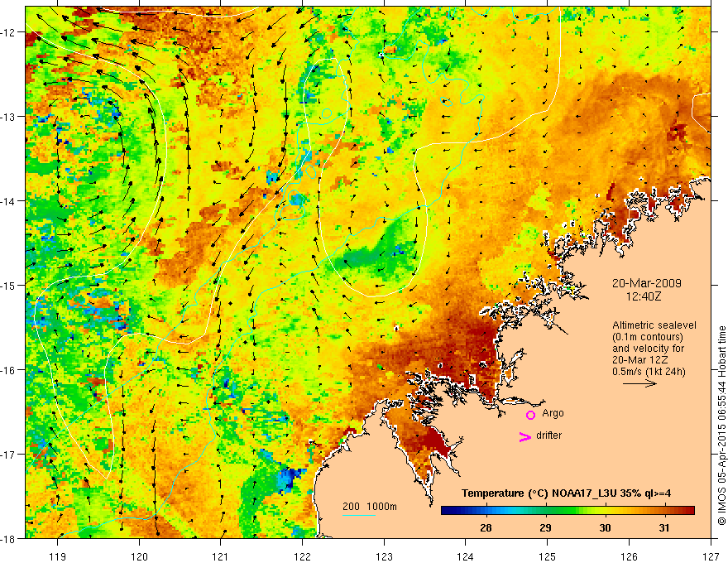Screen dimensions: 728x563
Task: Click the 29 label under the color bar
Action: [x=545, y=528]
